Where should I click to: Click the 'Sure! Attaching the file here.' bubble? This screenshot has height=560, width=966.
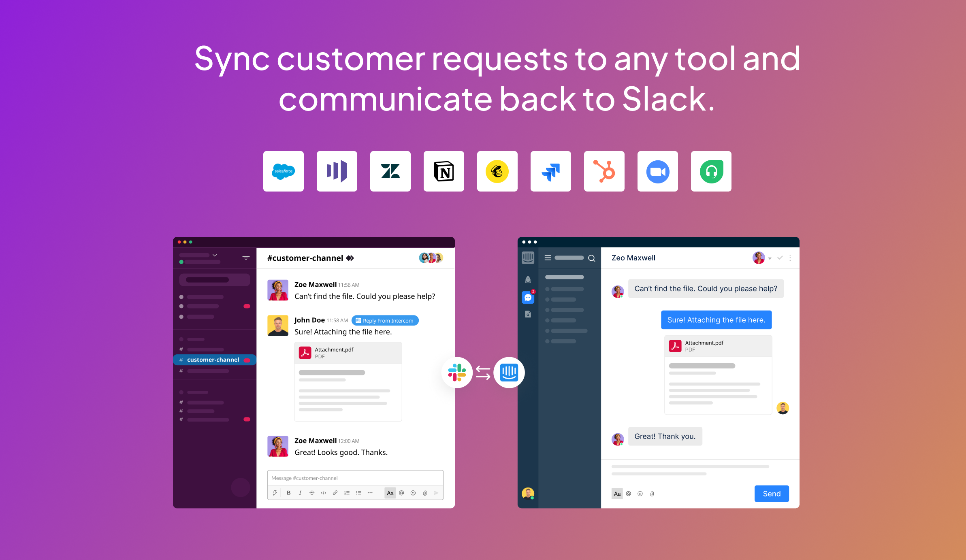click(717, 320)
